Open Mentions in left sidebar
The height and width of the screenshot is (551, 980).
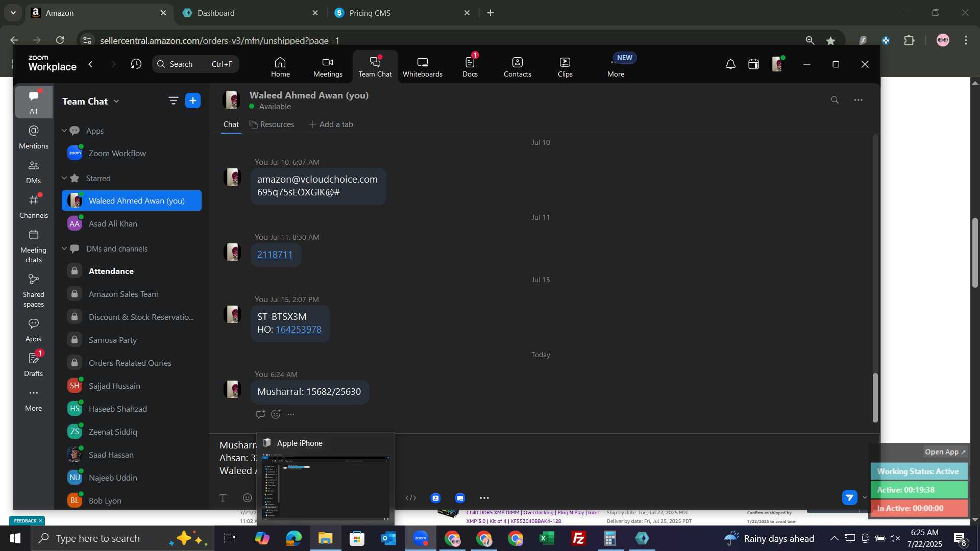[x=34, y=137]
